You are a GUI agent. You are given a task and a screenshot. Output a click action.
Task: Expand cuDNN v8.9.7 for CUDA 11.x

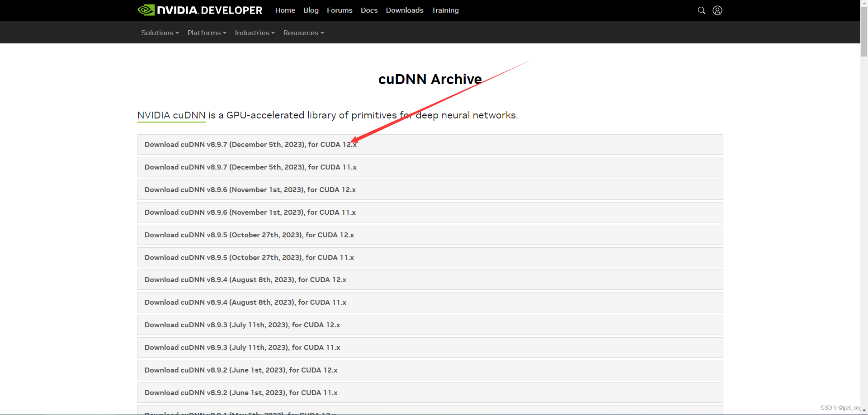tap(430, 167)
